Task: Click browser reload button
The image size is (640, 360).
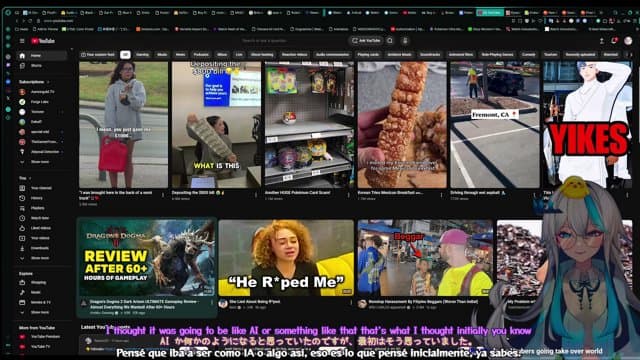Action: click(x=30, y=20)
